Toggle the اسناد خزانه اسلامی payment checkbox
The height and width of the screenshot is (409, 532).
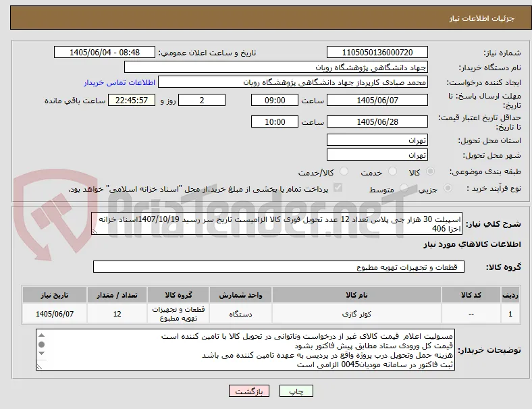(338, 188)
